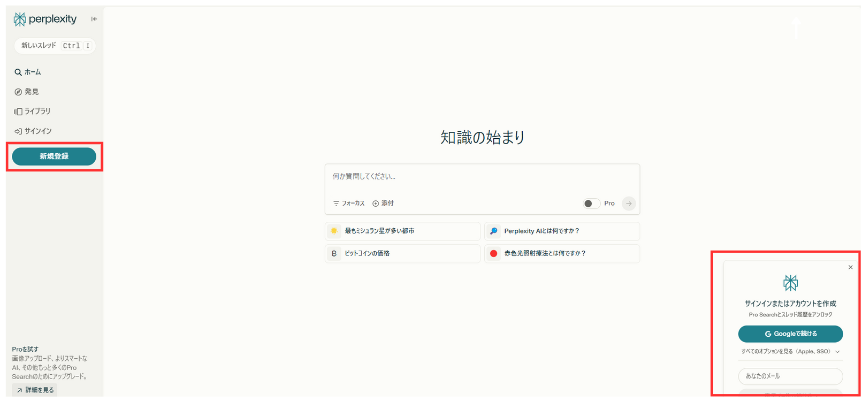The width and height of the screenshot is (863, 398).
Task: Open ライブラリ from the sidebar
Action: pos(32,111)
